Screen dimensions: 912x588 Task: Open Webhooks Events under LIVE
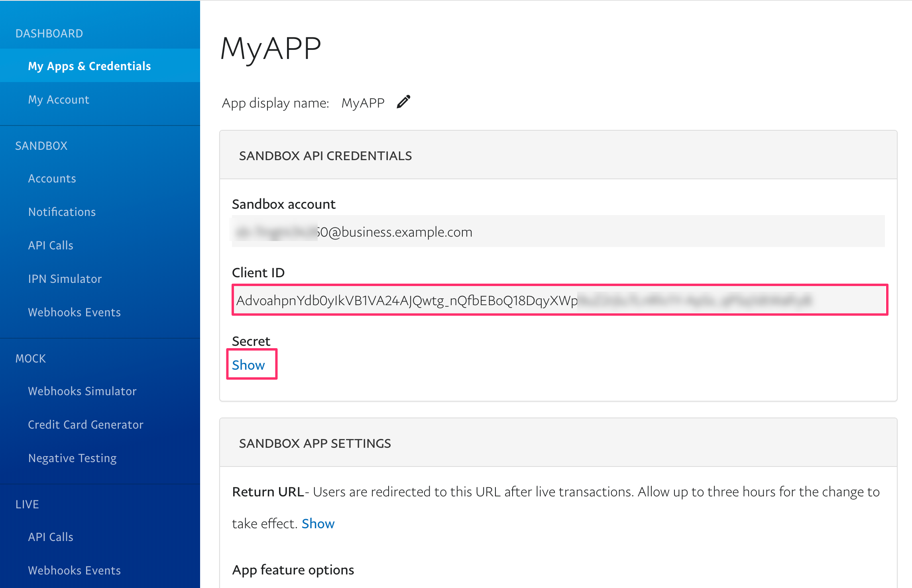(x=74, y=570)
